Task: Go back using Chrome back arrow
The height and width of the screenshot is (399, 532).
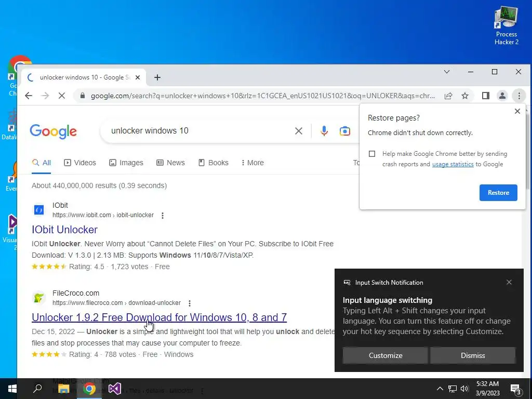Action: tap(29, 96)
